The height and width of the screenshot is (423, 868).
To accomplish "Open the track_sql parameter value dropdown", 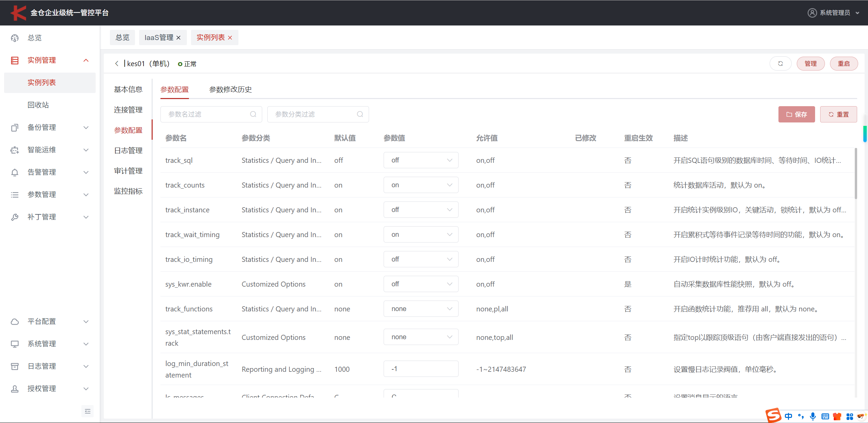I will tap(421, 160).
